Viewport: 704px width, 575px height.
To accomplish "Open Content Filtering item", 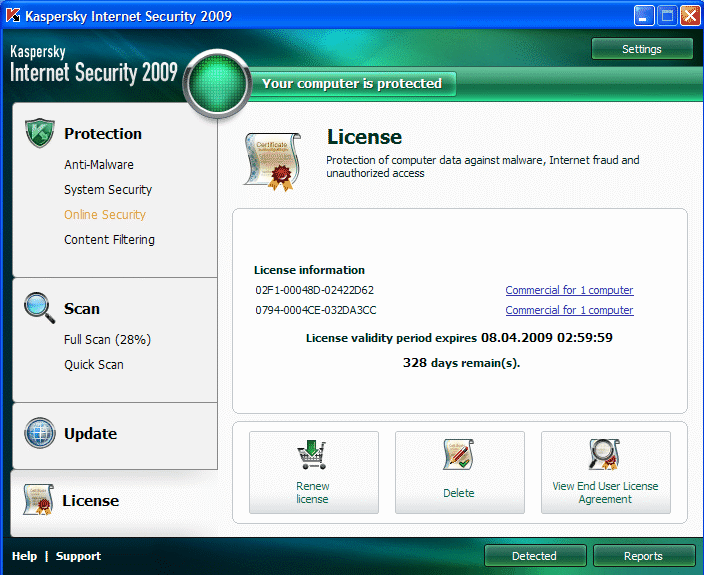I will click(x=110, y=240).
